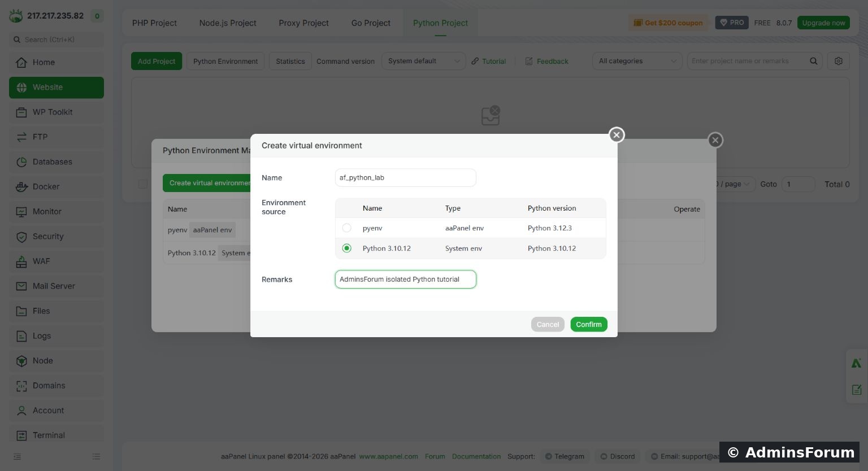
Task: Open WP Toolkit in the sidebar
Action: click(x=57, y=112)
